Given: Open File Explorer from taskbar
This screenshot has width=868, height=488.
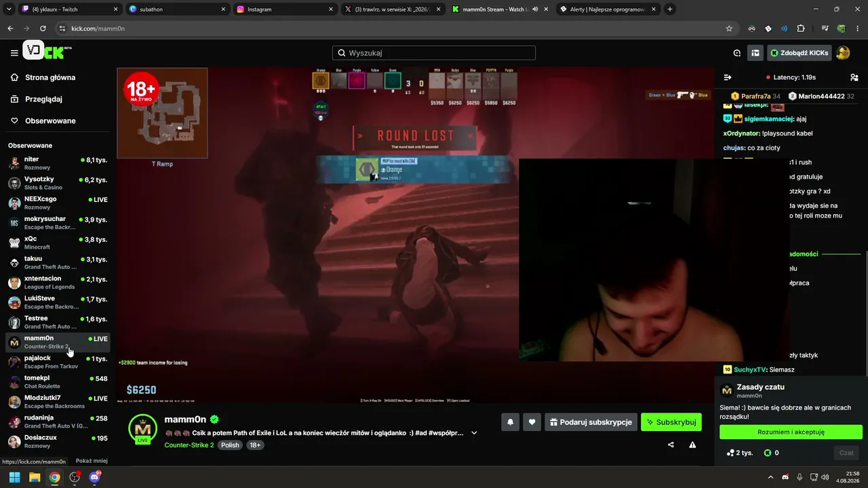Looking at the screenshot, I should coord(35,477).
